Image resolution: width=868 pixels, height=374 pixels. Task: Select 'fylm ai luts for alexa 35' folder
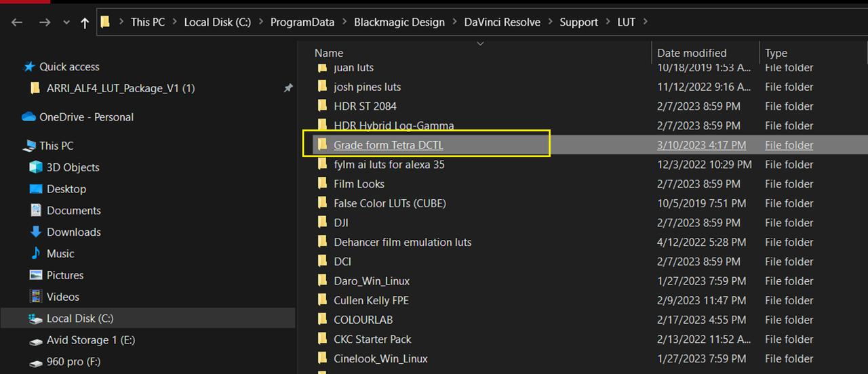click(389, 165)
